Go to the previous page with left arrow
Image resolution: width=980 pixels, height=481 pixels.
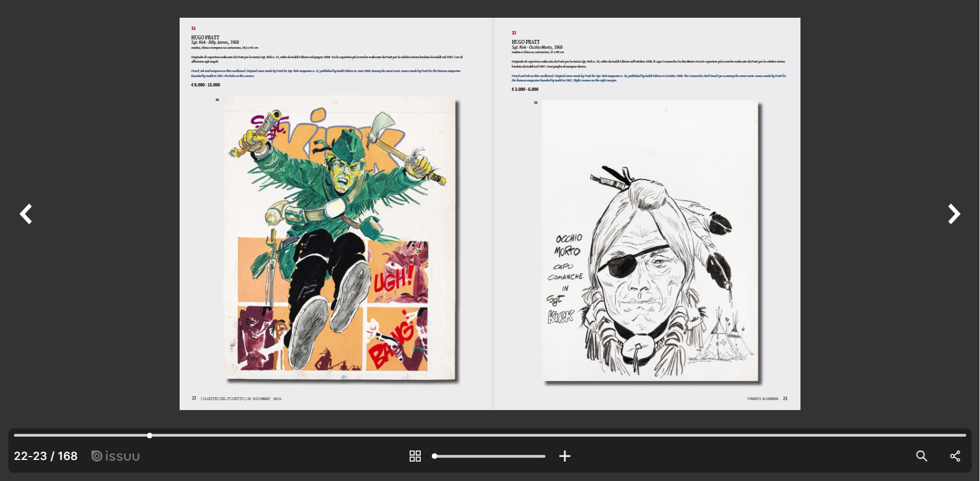26,214
